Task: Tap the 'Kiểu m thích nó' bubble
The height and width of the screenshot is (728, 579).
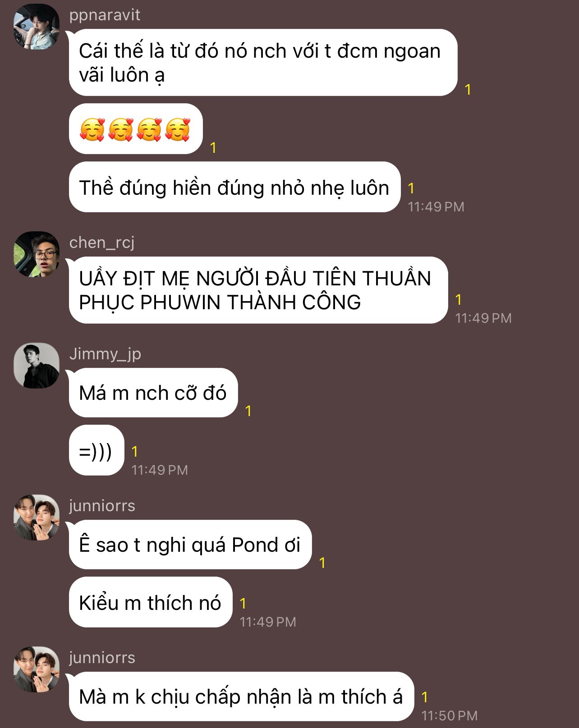Action: 151,602
